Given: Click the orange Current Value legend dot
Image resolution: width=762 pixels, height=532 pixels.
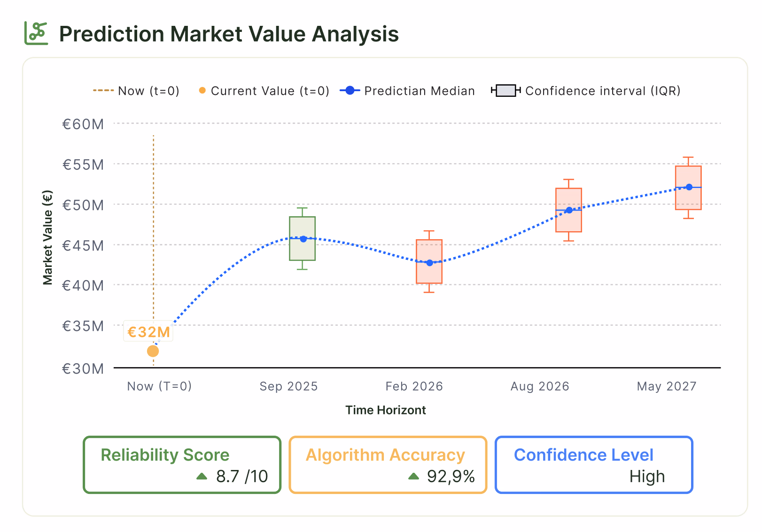Looking at the screenshot, I should [202, 91].
